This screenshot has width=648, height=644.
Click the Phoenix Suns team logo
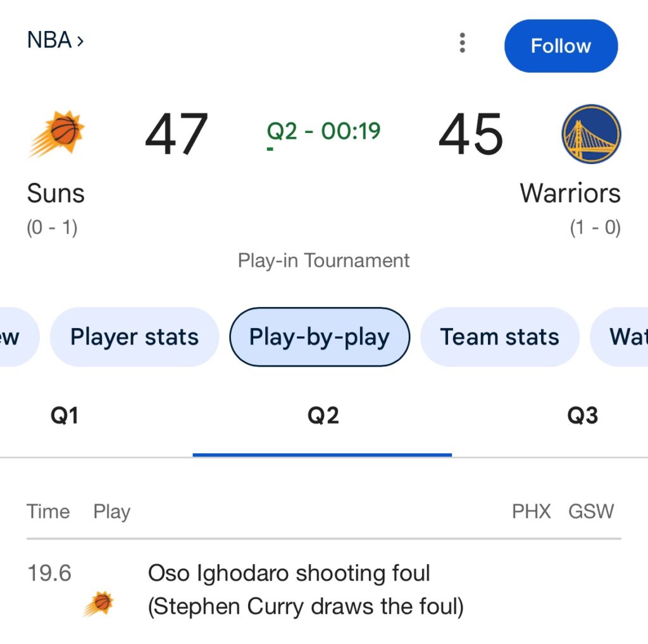pos(57,134)
